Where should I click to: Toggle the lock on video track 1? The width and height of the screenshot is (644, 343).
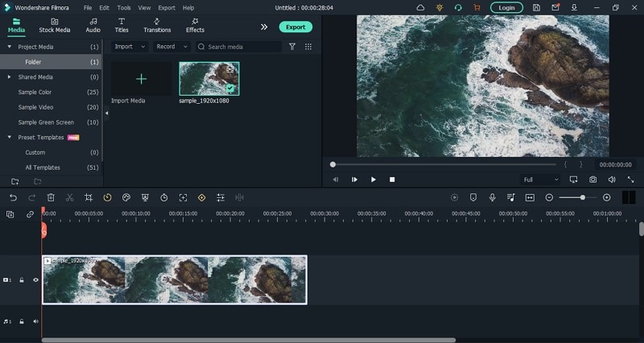[22, 280]
